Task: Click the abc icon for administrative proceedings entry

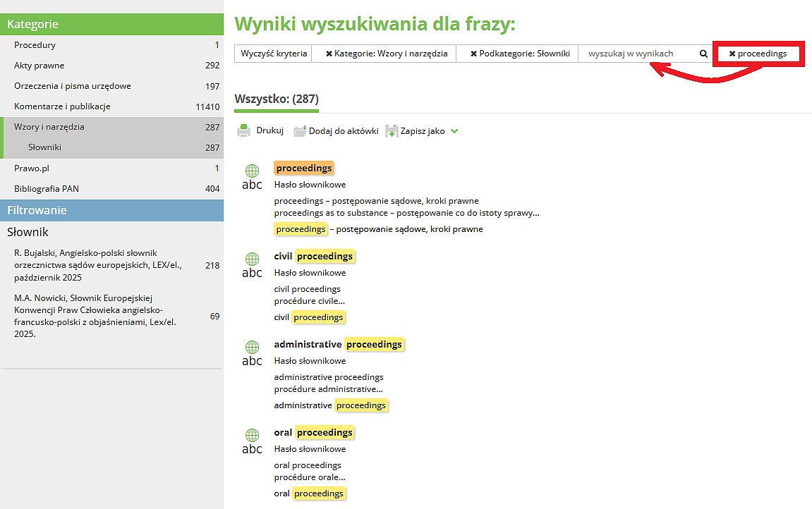Action: [252, 360]
